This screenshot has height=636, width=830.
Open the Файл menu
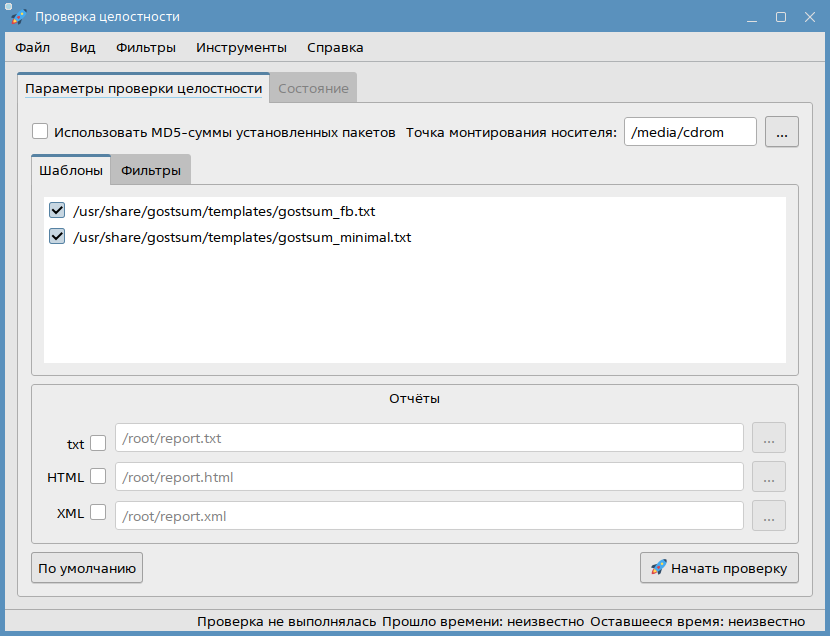(33, 47)
